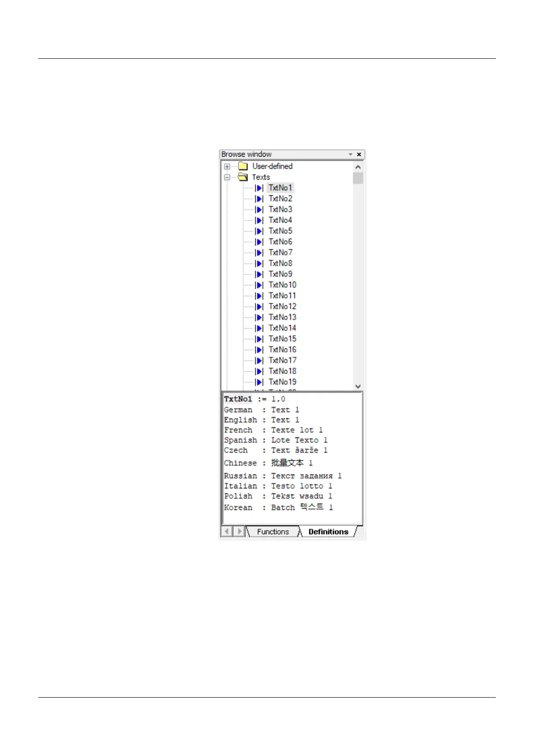
Task: Collapse the Texts folder node
Action: tap(227, 177)
